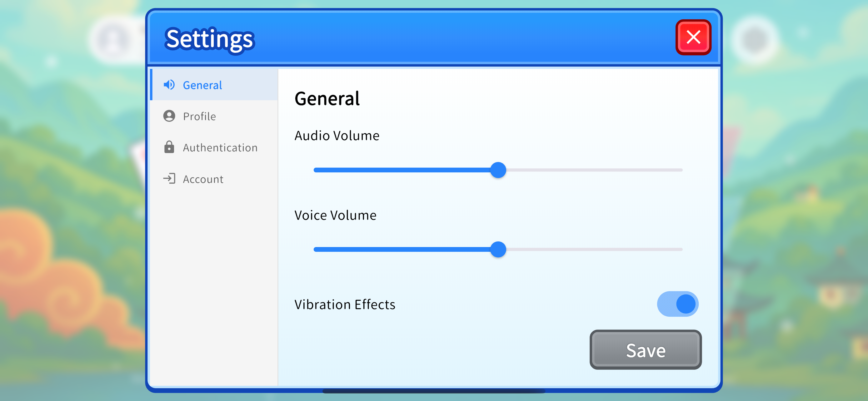Image resolution: width=868 pixels, height=401 pixels.
Task: Set Audio Volume to maximum on track end
Action: 681,170
